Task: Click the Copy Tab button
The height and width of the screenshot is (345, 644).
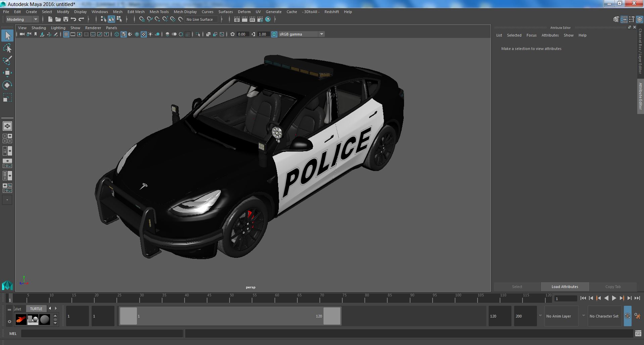Action: pyautogui.click(x=613, y=287)
